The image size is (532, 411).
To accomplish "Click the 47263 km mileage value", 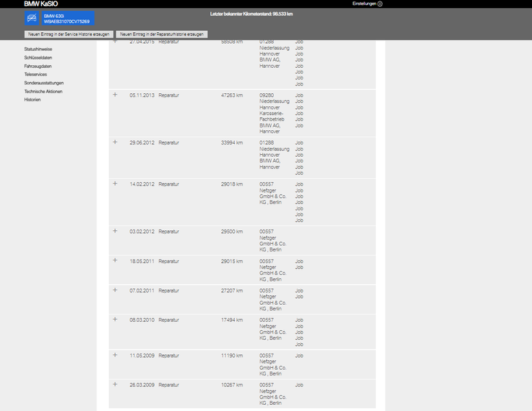I will [x=231, y=95].
